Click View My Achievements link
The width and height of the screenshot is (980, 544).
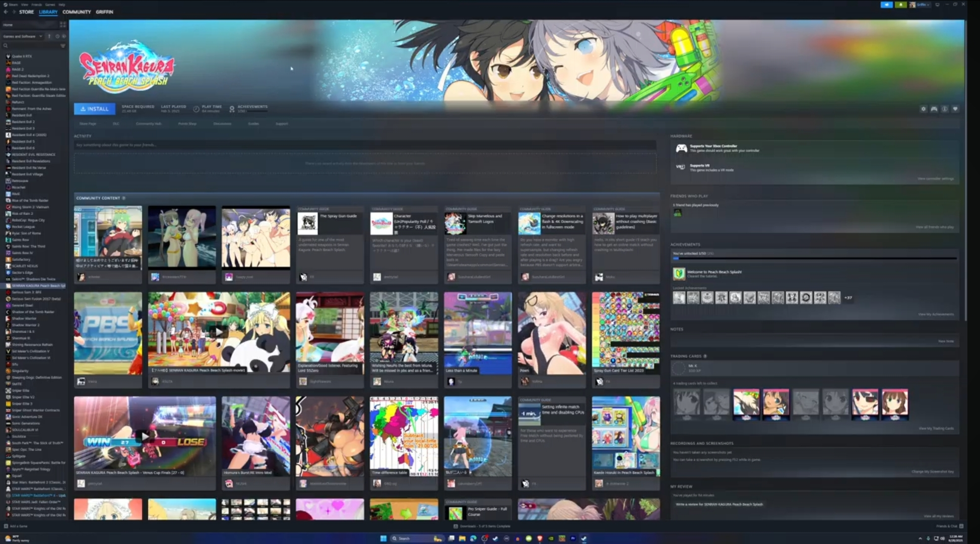pos(936,314)
